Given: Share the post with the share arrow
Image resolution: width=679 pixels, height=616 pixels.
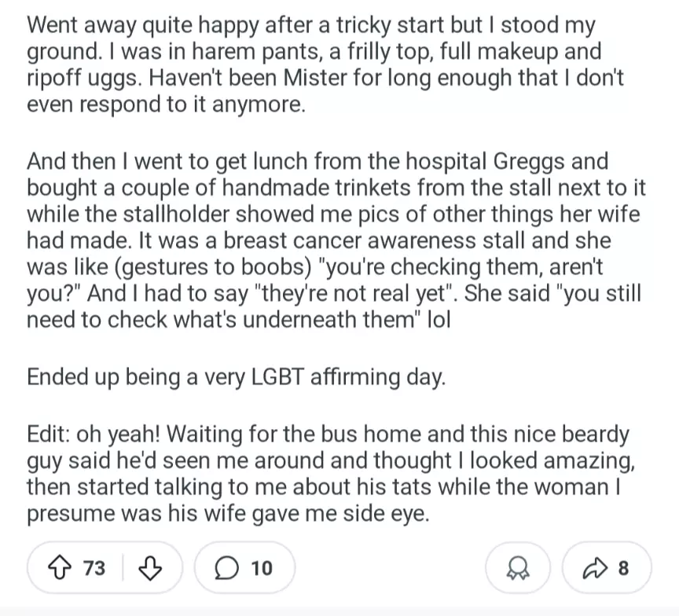Looking at the screenshot, I should point(595,567).
